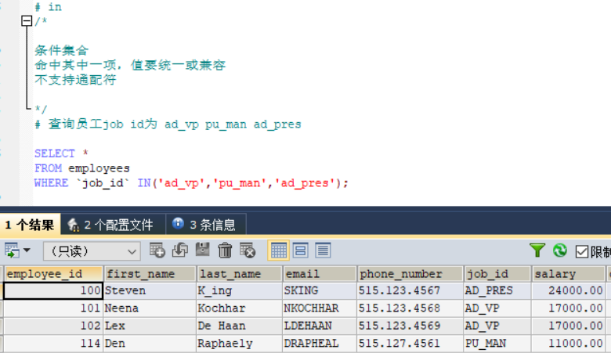
Task: Open the read-only mode dropdown
Action: tap(92, 251)
